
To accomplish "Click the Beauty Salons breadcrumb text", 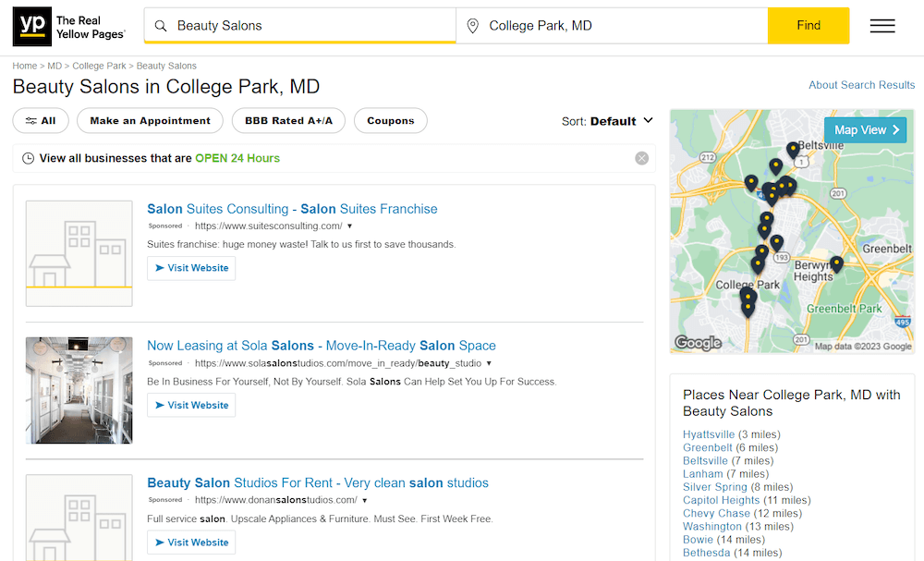I will (x=166, y=66).
